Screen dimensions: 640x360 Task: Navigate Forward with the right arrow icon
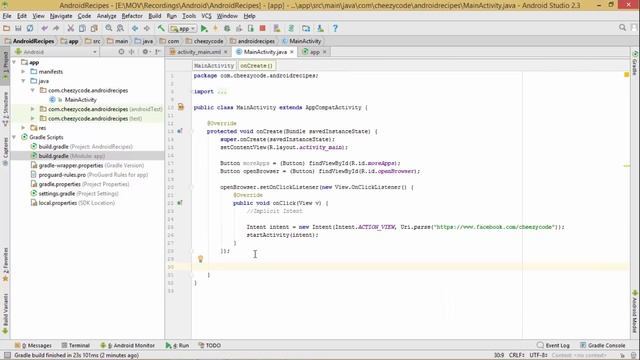147,29
